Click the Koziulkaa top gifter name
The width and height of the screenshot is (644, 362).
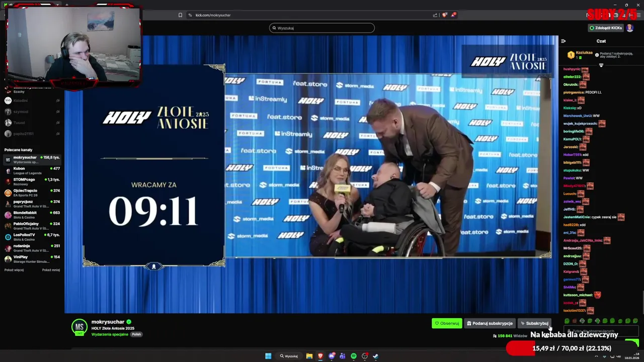point(584,52)
